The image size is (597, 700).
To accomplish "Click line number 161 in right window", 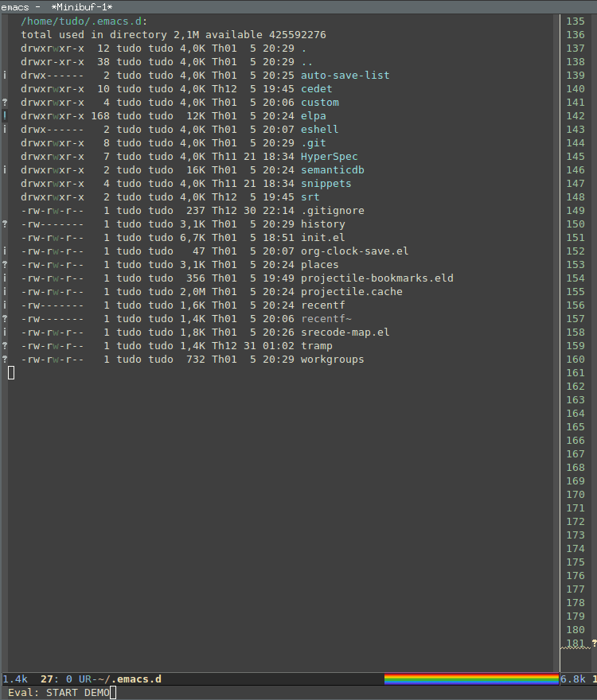I will pos(575,373).
